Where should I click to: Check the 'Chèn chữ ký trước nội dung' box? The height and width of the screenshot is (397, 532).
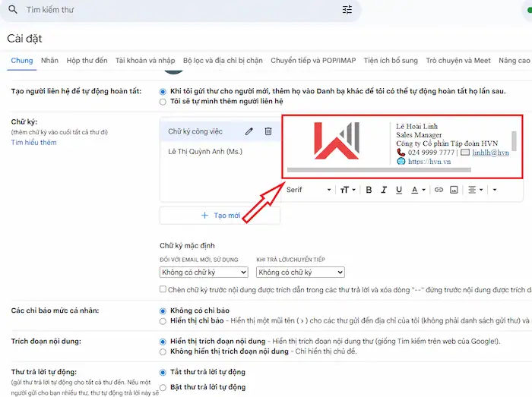163,289
